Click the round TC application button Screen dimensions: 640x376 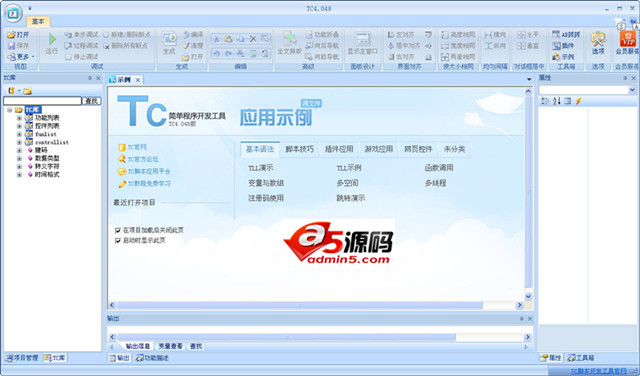pos(13,13)
